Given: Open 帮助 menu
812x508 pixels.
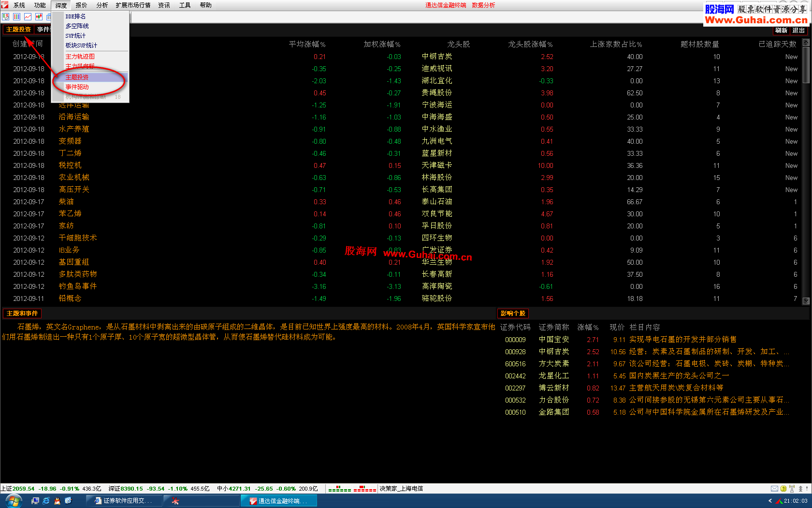Looking at the screenshot, I should [206, 5].
